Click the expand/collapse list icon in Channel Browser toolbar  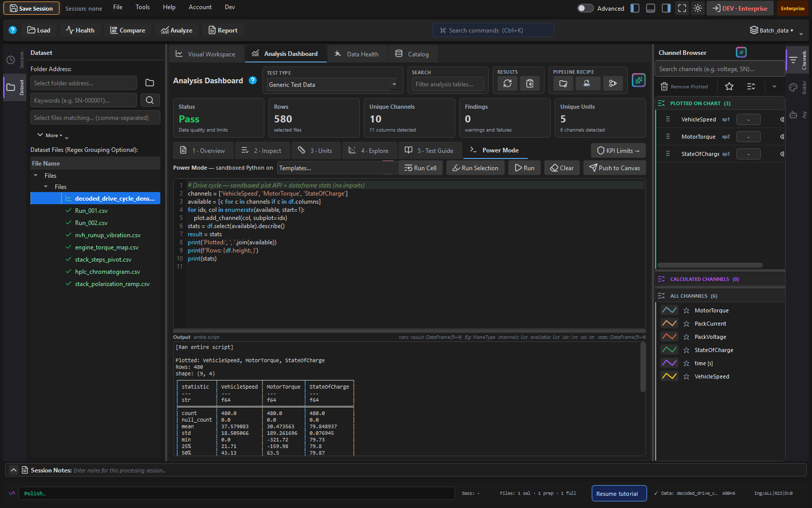point(751,86)
